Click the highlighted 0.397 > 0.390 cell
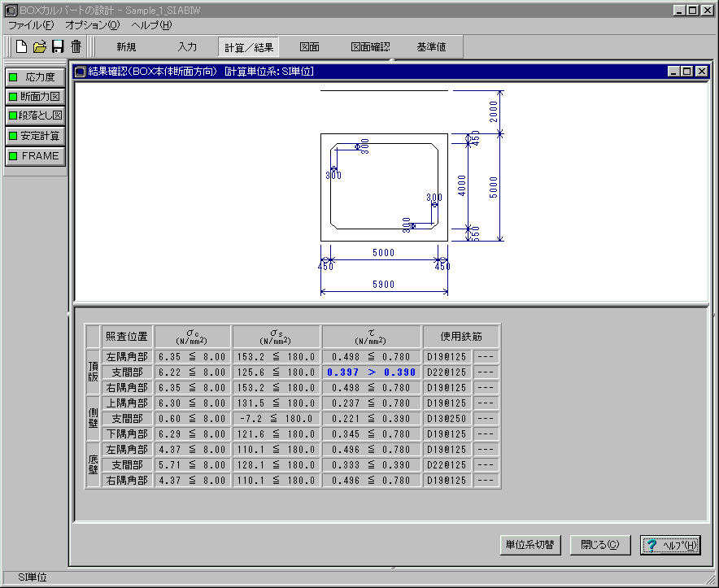Image resolution: width=719 pixels, height=588 pixels. pos(371,372)
